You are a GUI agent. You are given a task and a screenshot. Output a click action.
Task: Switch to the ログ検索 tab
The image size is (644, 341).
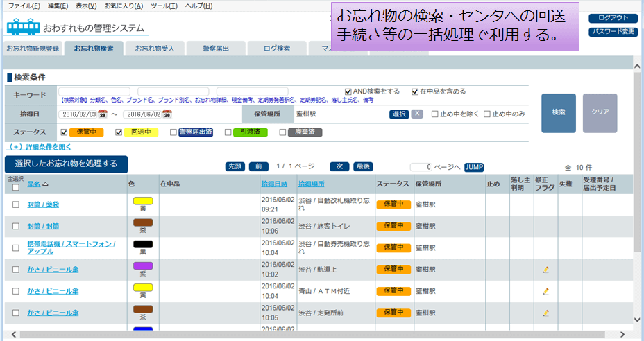click(277, 49)
